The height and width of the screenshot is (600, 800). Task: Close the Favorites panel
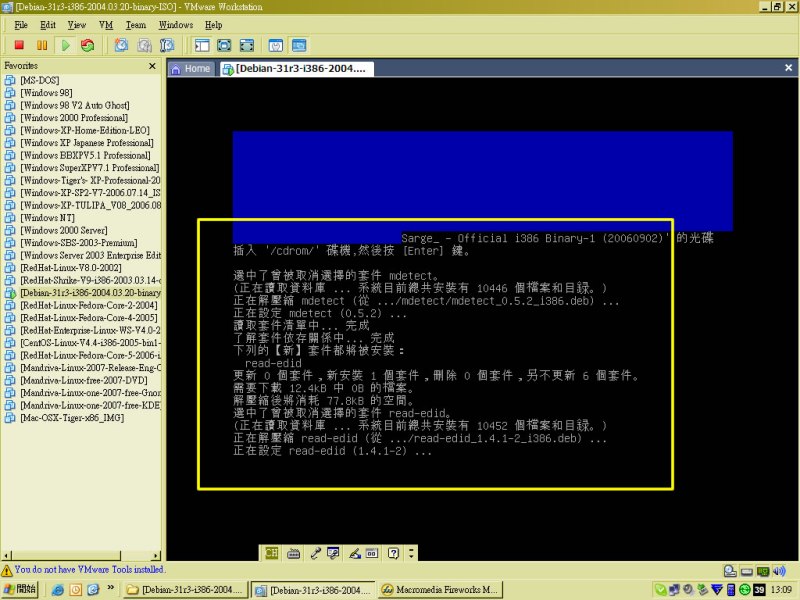coord(152,66)
